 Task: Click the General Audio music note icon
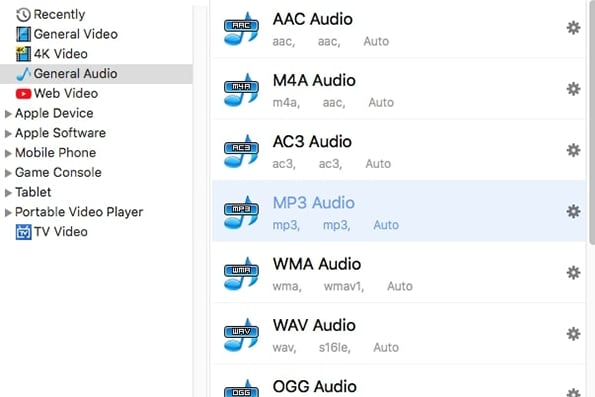point(24,74)
